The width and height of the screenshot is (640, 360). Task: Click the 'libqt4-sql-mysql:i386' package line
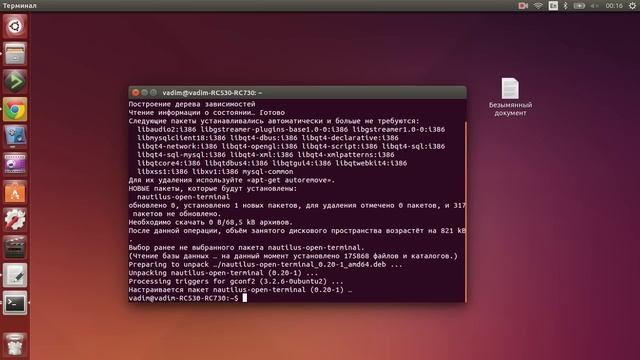pyautogui.click(x=265, y=155)
